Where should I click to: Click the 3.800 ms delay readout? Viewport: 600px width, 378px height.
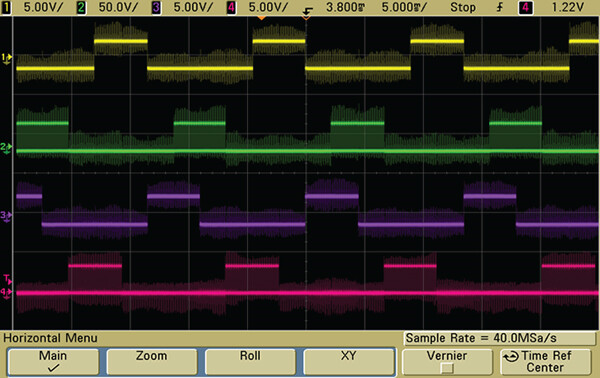tap(343, 7)
